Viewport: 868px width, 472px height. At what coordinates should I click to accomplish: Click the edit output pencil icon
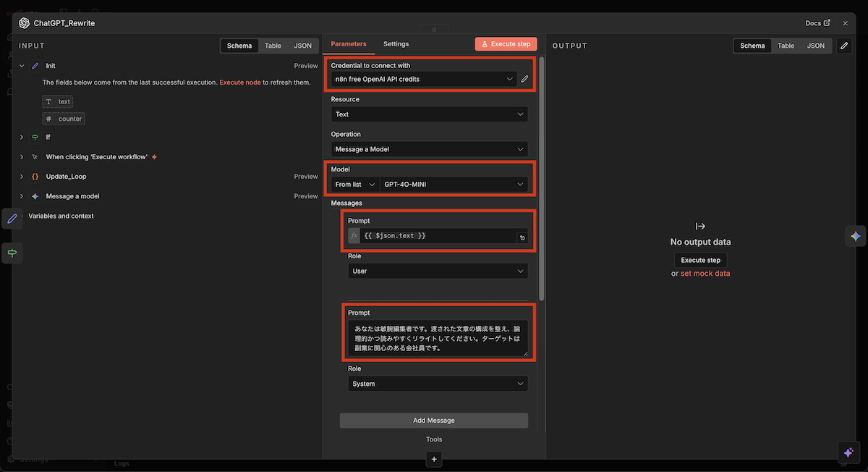pos(843,46)
